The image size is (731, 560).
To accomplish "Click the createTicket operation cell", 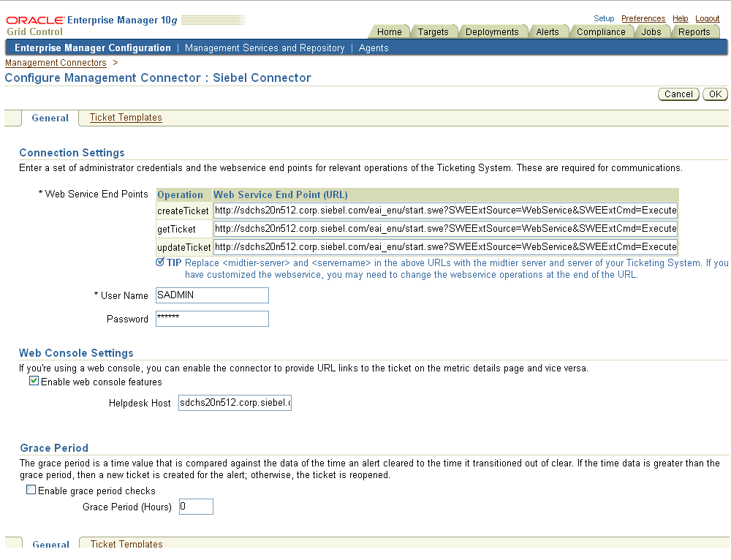I will (183, 211).
